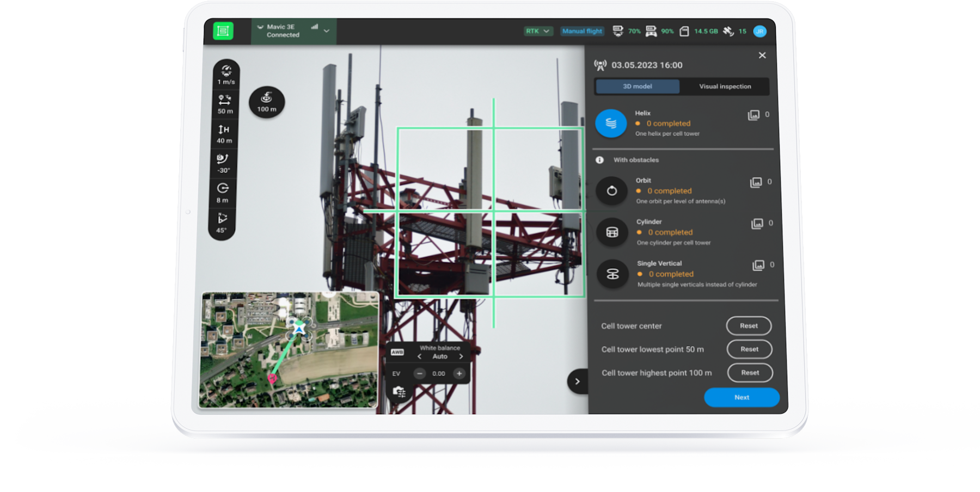The height and width of the screenshot is (492, 980).
Task: Open the 8 m radius setting
Action: coord(223,193)
